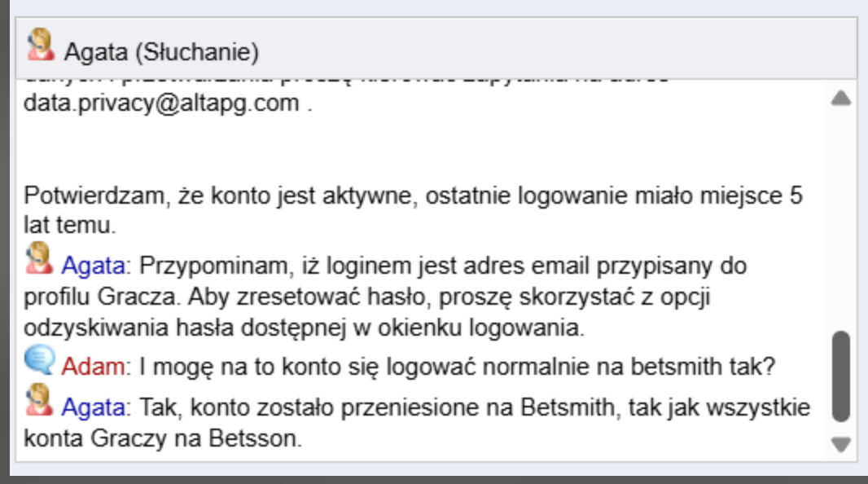Click the scroll up arrow of the chat
The image size is (868, 484).
tap(841, 99)
